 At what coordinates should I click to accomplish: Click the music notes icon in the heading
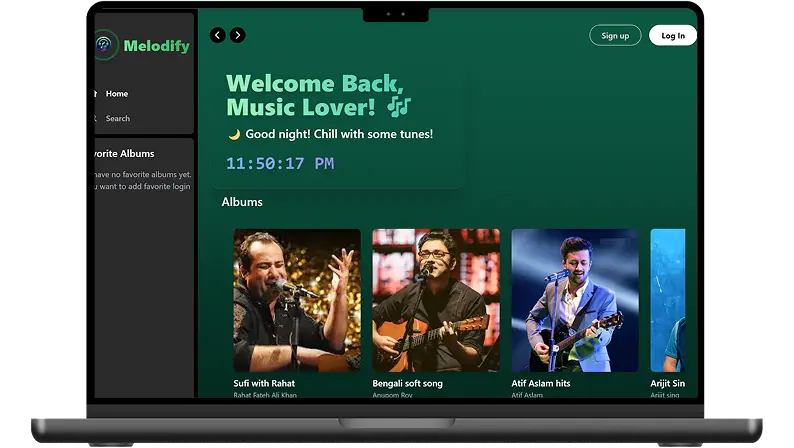coord(399,107)
